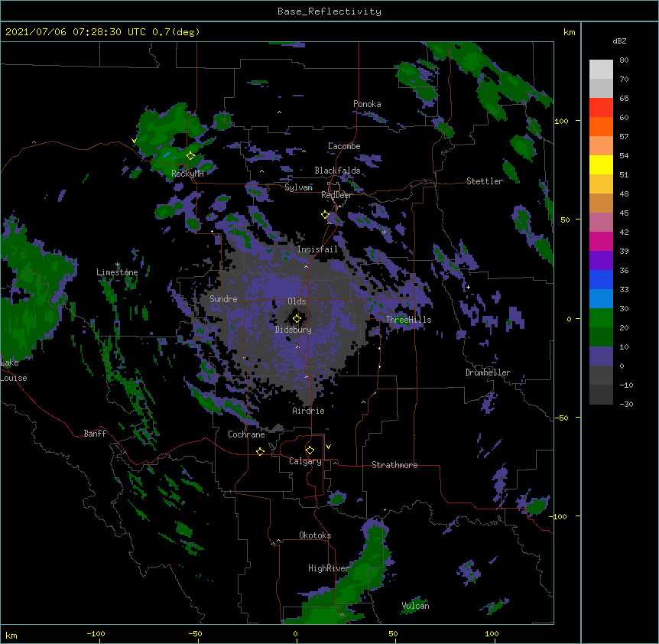Click the Stettler city label

click(x=485, y=181)
